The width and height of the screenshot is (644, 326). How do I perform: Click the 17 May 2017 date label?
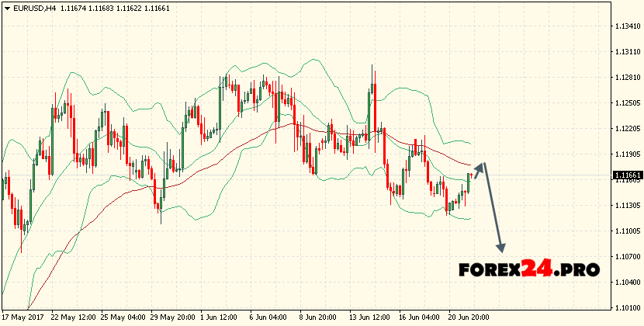(x=22, y=318)
